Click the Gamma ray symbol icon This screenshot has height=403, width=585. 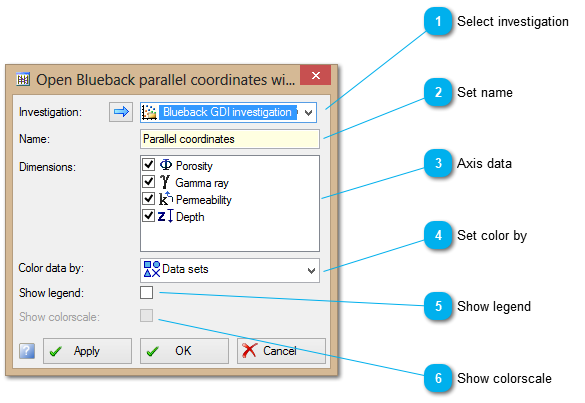[165, 182]
